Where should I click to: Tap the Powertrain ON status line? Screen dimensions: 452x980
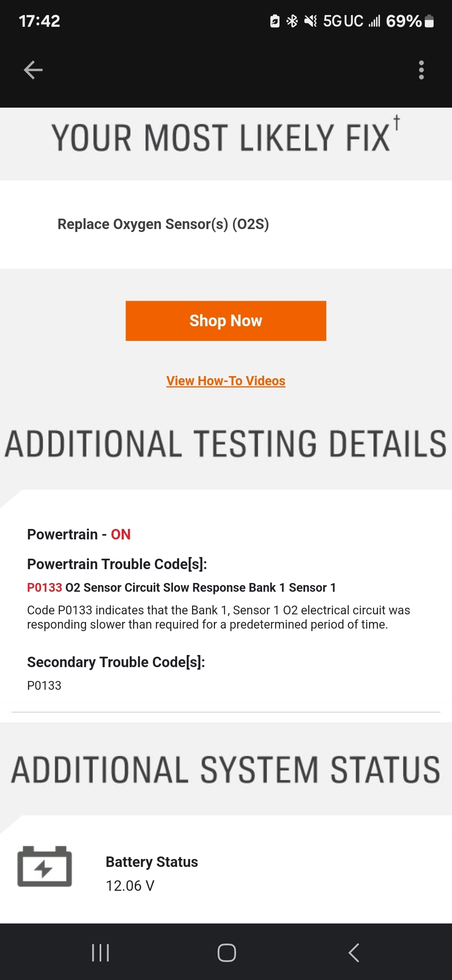(x=79, y=534)
